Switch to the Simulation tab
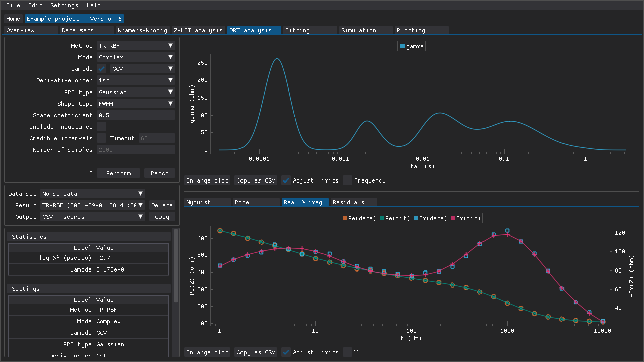 tap(366, 30)
